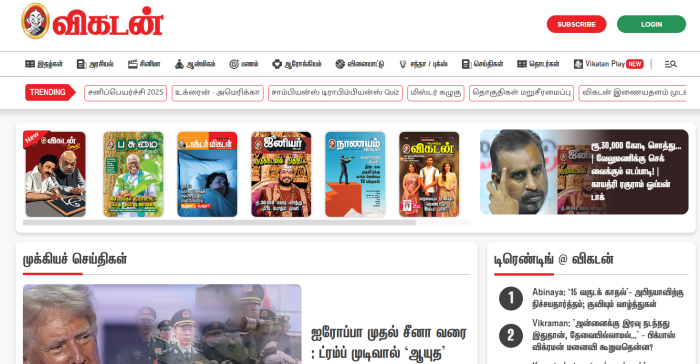Open trending tag உக்ரைன் - அமெரிக்கா
This screenshot has height=364, width=700.
(217, 93)
